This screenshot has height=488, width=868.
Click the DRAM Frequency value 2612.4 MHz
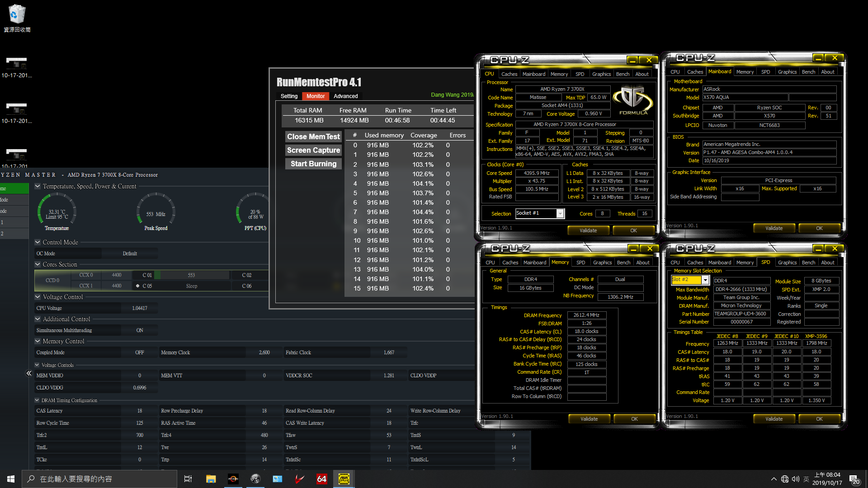click(586, 315)
